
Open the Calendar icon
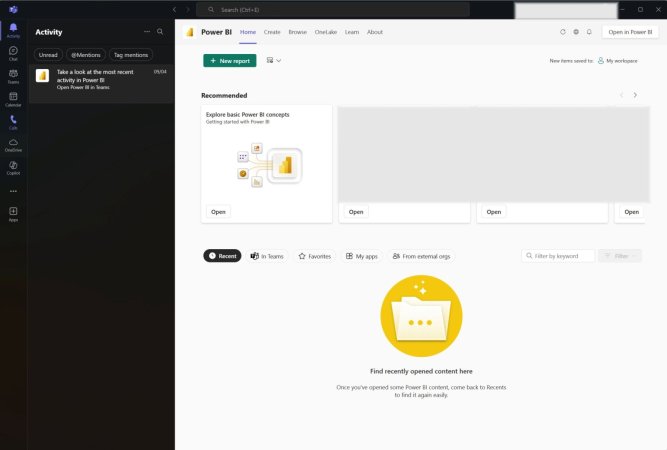pyautogui.click(x=13, y=99)
